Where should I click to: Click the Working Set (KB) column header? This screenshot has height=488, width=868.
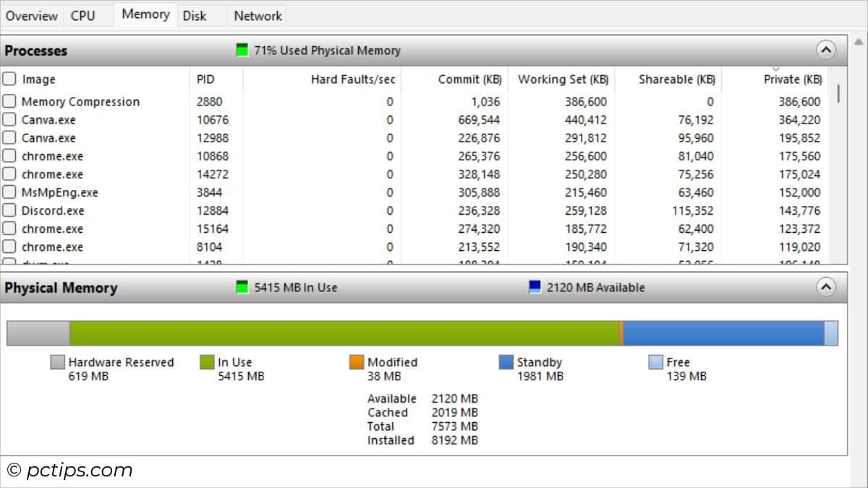(563, 80)
